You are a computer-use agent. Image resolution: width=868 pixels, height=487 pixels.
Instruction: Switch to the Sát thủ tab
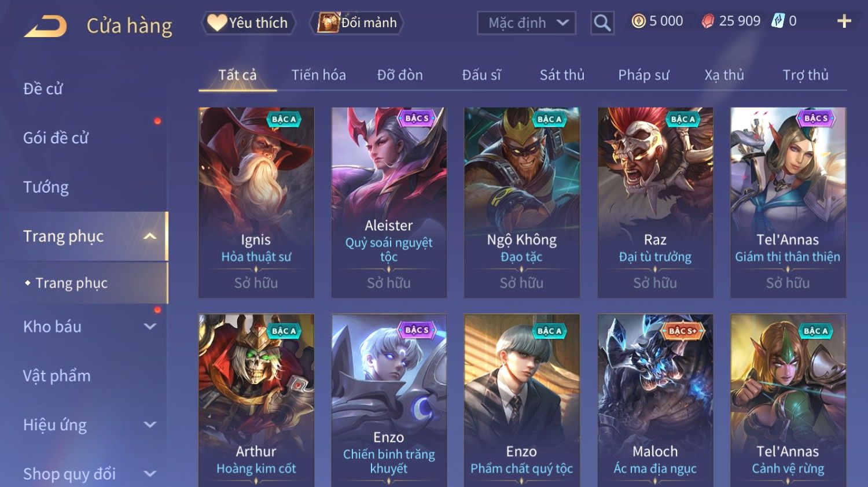coord(562,75)
